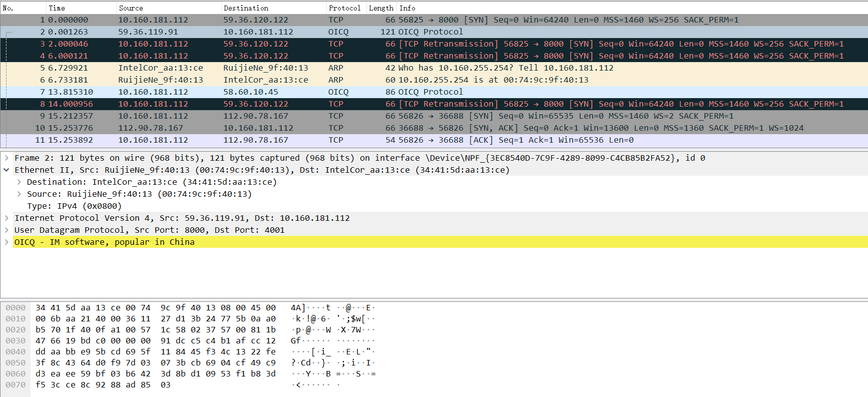Click hex offset 0070 row bytes

click(x=103, y=385)
